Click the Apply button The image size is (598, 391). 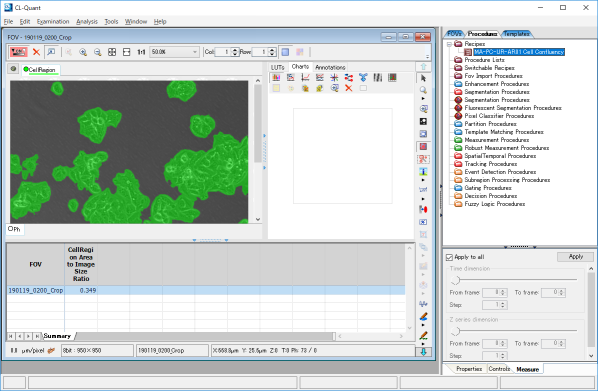[x=575, y=257]
